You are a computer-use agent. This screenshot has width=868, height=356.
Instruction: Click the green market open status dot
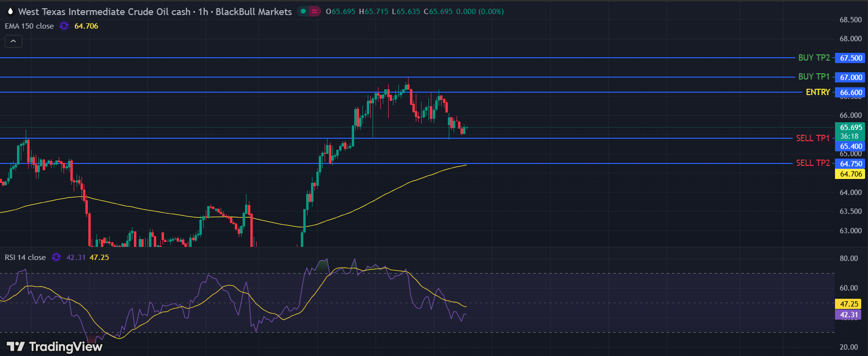[x=303, y=11]
